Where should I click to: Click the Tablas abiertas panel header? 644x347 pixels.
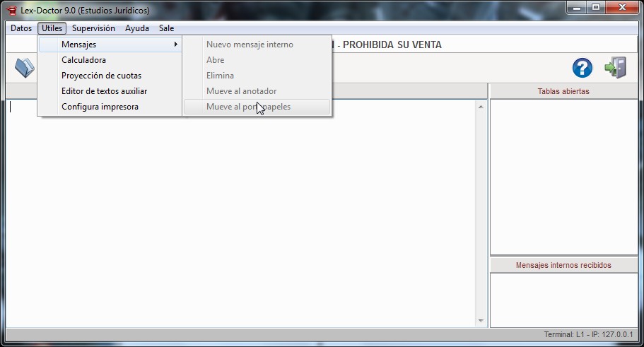click(x=563, y=91)
